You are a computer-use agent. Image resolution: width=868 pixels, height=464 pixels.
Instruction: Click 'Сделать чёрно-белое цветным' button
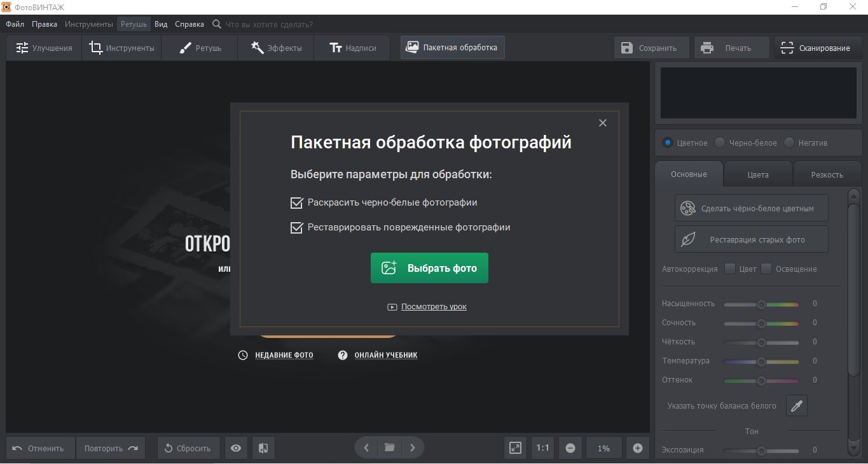click(x=752, y=208)
